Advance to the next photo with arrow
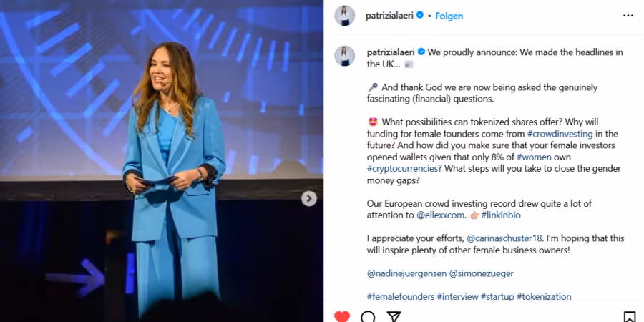Viewport: 644px width, 322px height. point(309,199)
